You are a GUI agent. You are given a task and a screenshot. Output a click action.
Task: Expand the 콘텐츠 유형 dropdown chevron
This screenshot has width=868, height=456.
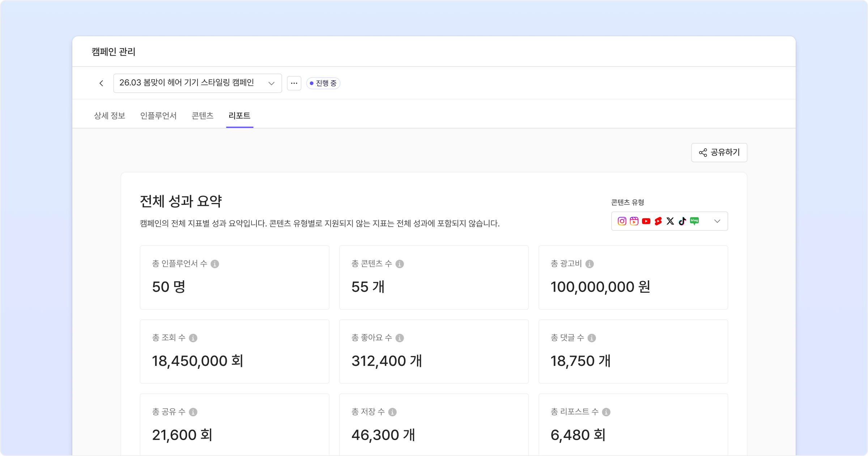coord(717,221)
